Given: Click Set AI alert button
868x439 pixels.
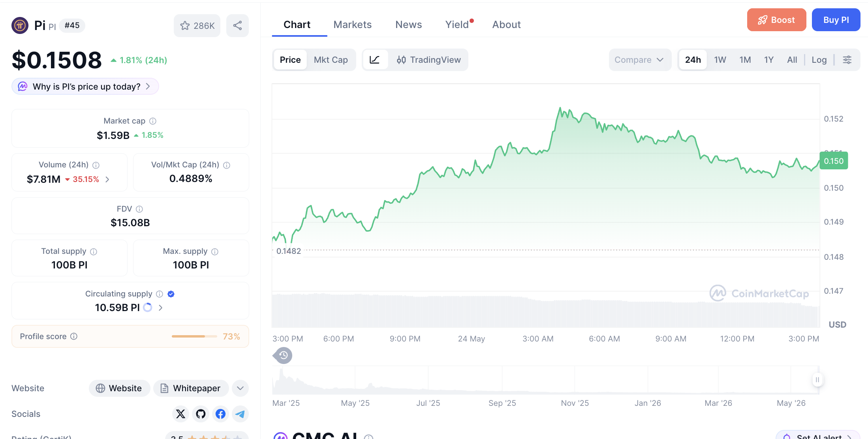Looking at the screenshot, I should click(818, 435).
